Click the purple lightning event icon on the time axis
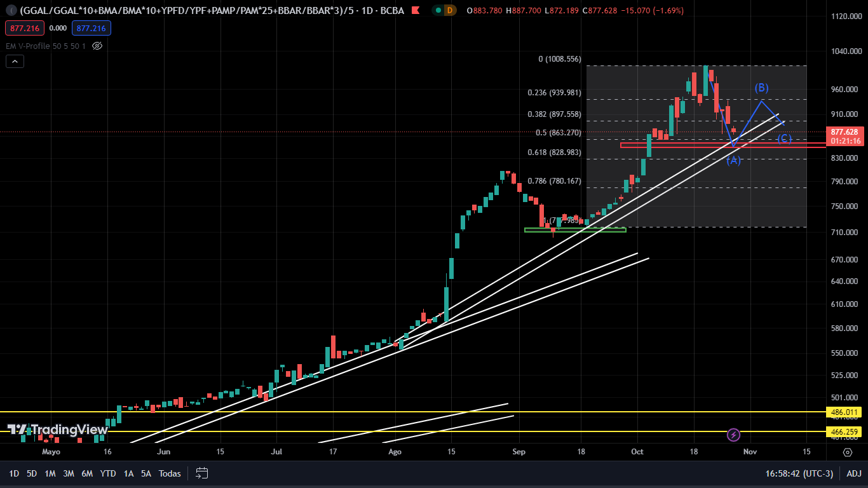This screenshot has width=868, height=488. 734,435
